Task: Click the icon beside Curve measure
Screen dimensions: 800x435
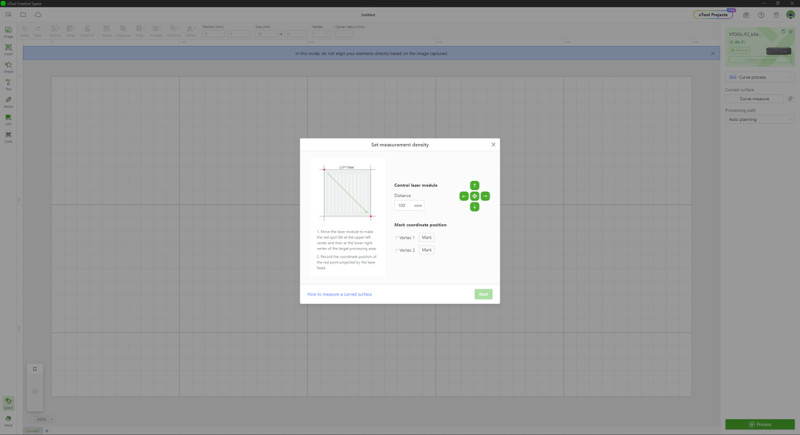Action: point(790,98)
